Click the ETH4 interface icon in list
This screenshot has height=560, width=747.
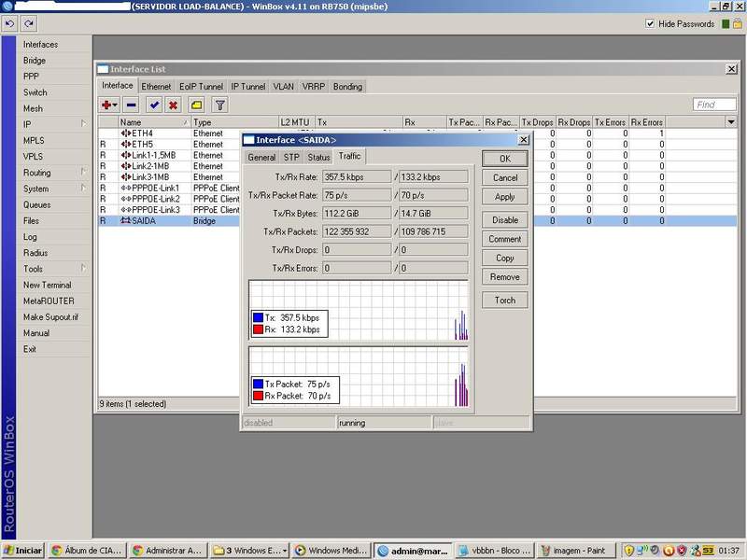[126, 133]
